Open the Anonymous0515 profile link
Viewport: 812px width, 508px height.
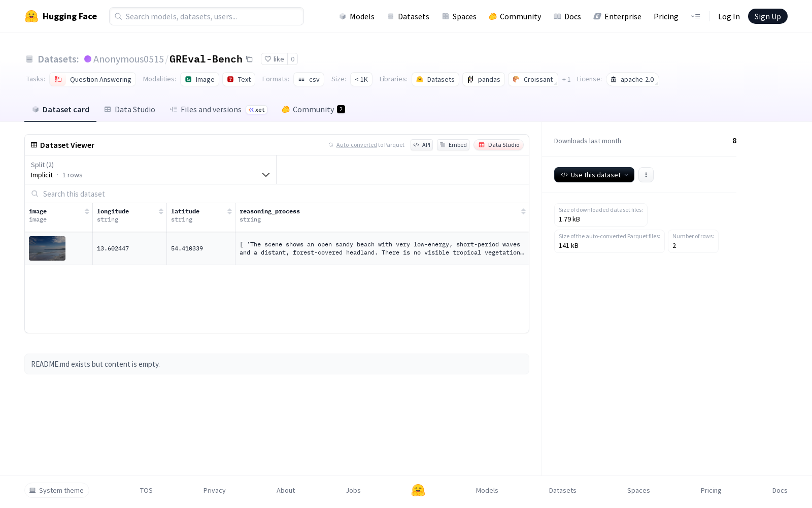tap(128, 59)
